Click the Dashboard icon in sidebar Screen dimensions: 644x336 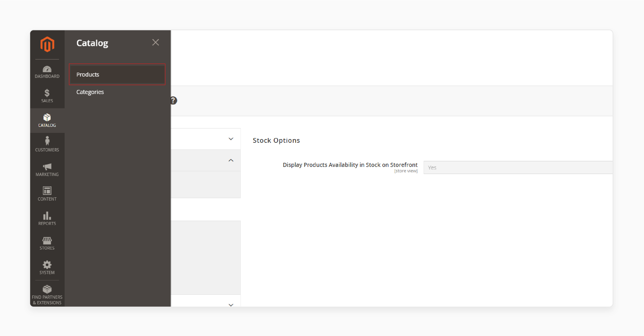(x=47, y=69)
